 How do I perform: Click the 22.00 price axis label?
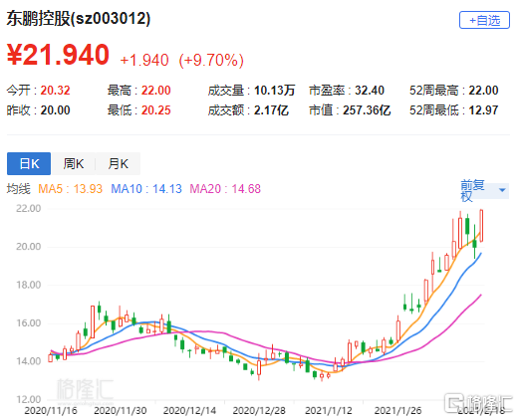(x=29, y=208)
